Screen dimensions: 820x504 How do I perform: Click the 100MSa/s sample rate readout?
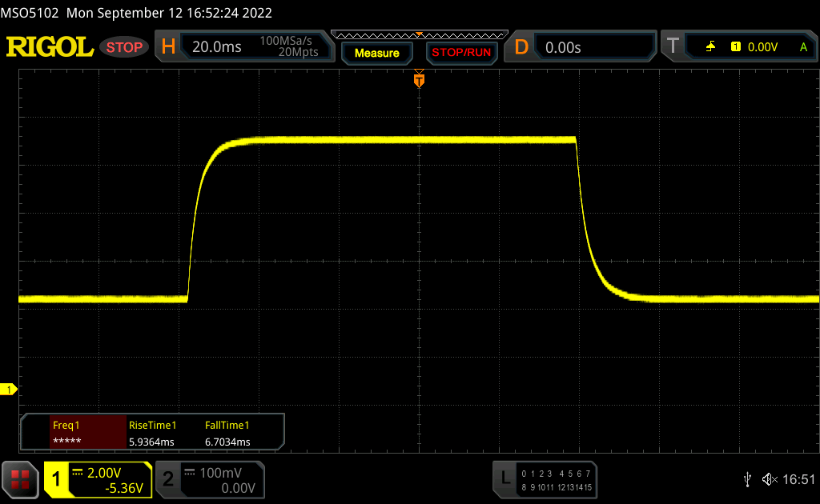click(x=286, y=41)
